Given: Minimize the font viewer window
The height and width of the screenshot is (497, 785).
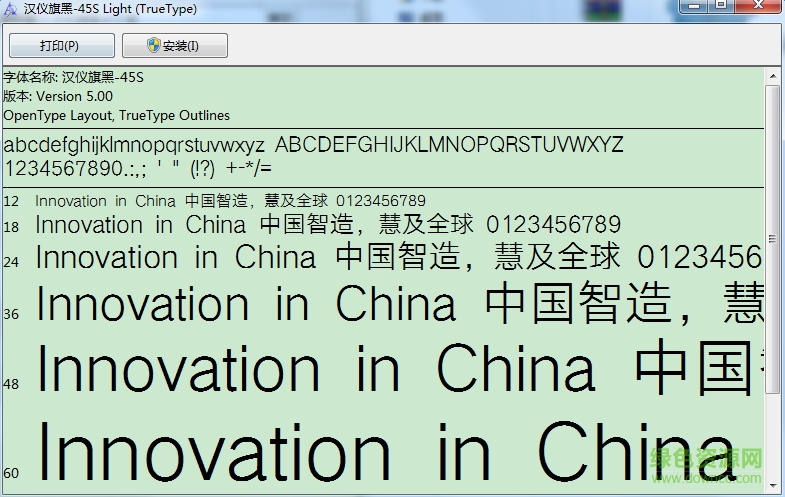Looking at the screenshot, I should (694, 6).
